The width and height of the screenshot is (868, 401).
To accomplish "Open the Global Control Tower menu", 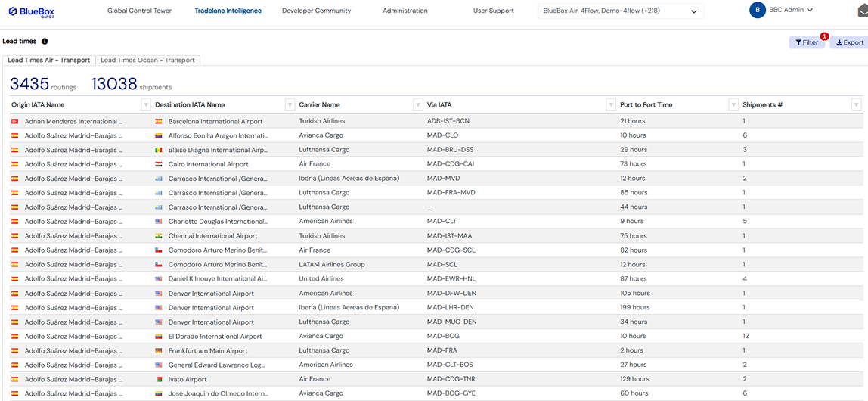I will tap(139, 11).
